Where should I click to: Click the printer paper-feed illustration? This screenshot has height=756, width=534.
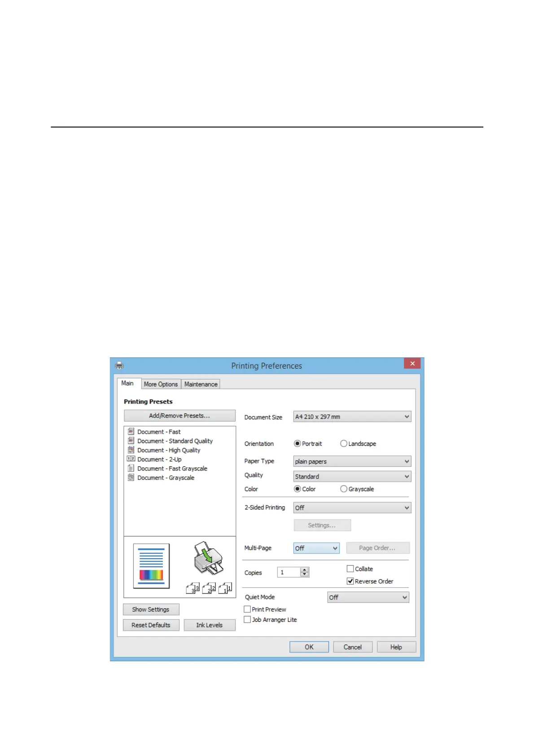pyautogui.click(x=209, y=558)
